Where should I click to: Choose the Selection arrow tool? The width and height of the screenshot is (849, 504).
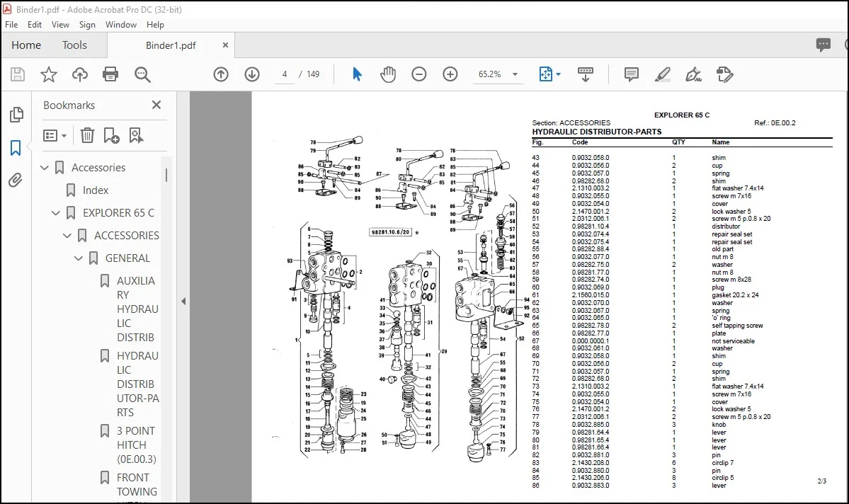coord(357,74)
